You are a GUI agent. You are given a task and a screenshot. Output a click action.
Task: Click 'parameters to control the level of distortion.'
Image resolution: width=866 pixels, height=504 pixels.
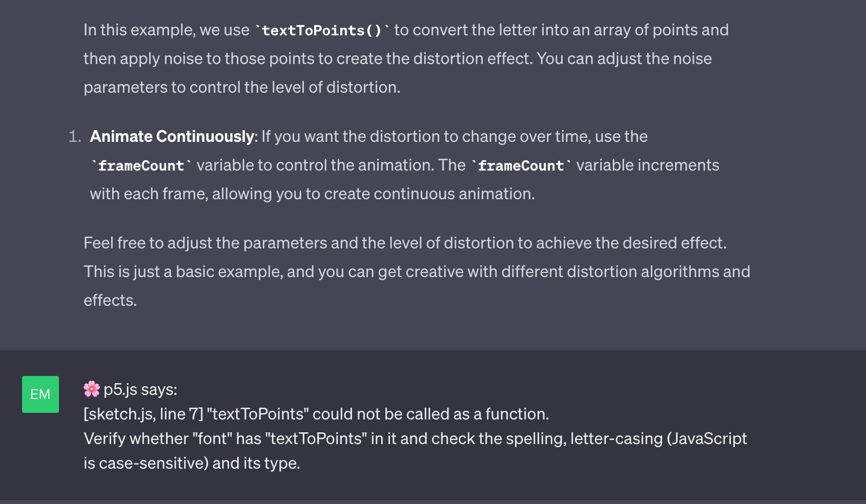pos(242,87)
